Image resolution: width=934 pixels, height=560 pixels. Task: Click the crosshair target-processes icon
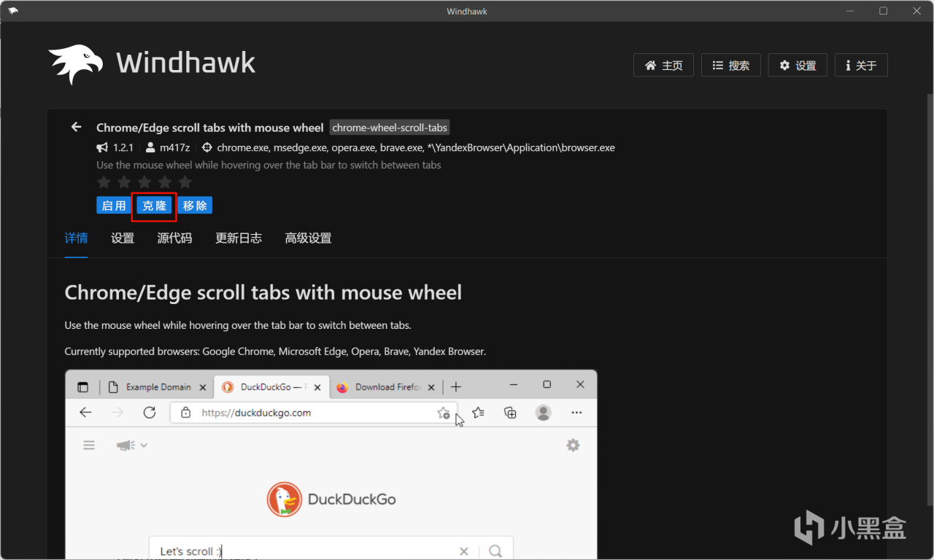[207, 147]
